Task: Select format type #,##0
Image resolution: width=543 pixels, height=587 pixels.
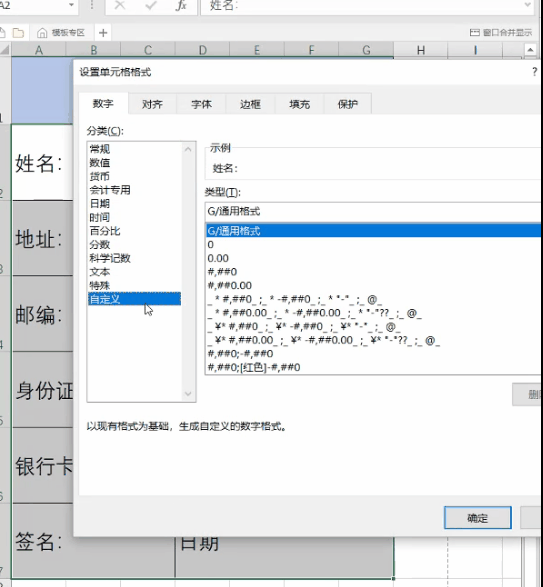Action: point(373,272)
